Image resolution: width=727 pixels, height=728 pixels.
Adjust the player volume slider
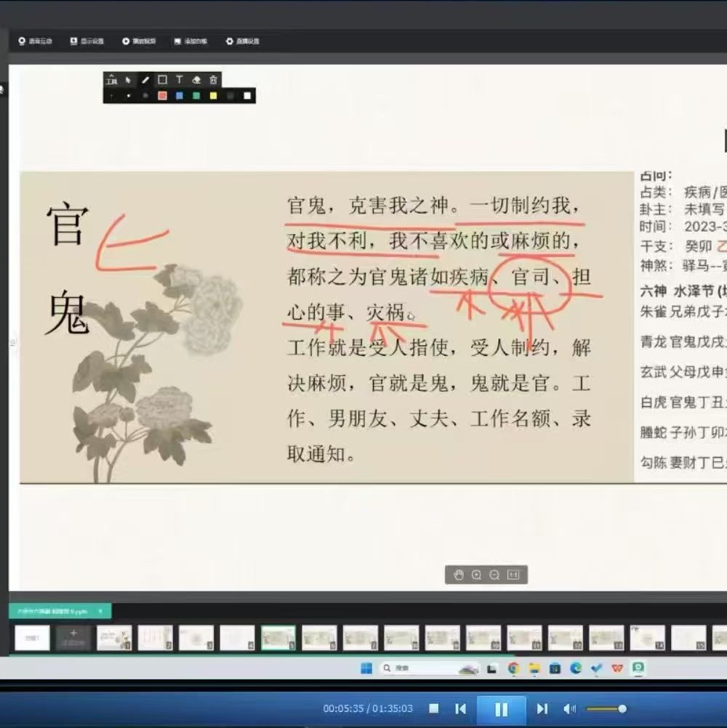607,708
